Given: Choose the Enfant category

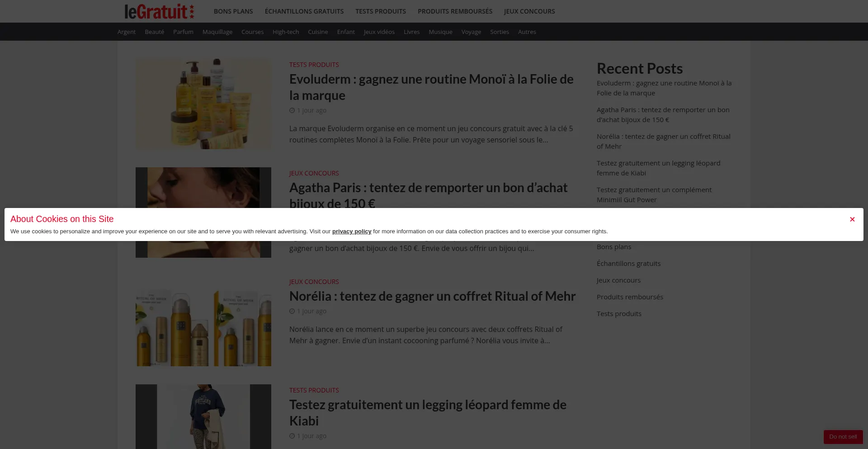Looking at the screenshot, I should pyautogui.click(x=346, y=32).
